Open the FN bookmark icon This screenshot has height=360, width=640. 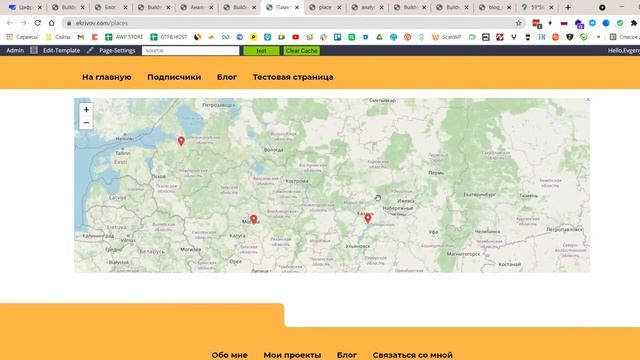[x=542, y=37]
